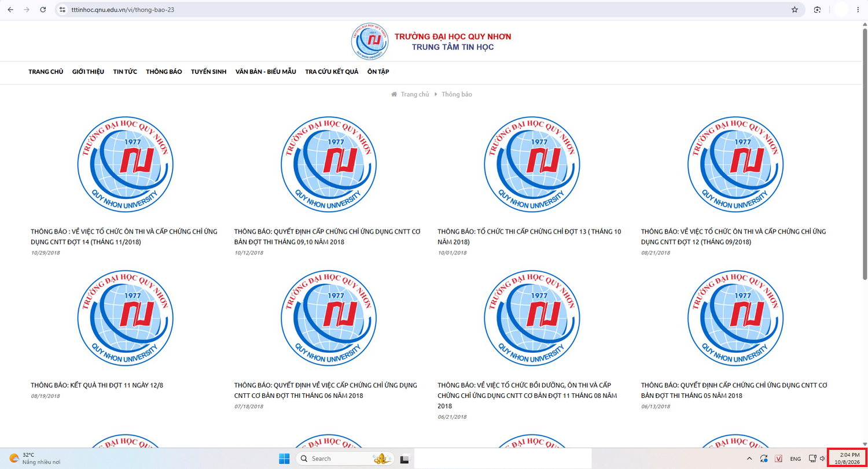Click the date 10/29/2018

pyautogui.click(x=45, y=253)
